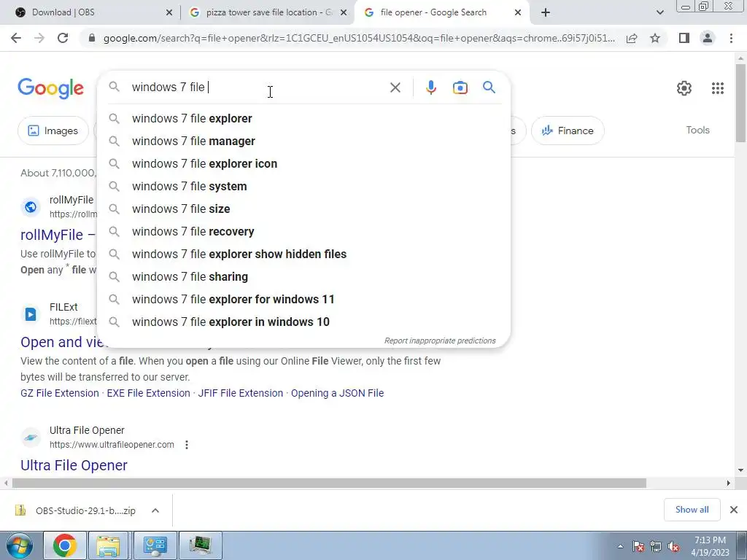Switch to the pizza tower save file tab
747x560 pixels.
268,13
